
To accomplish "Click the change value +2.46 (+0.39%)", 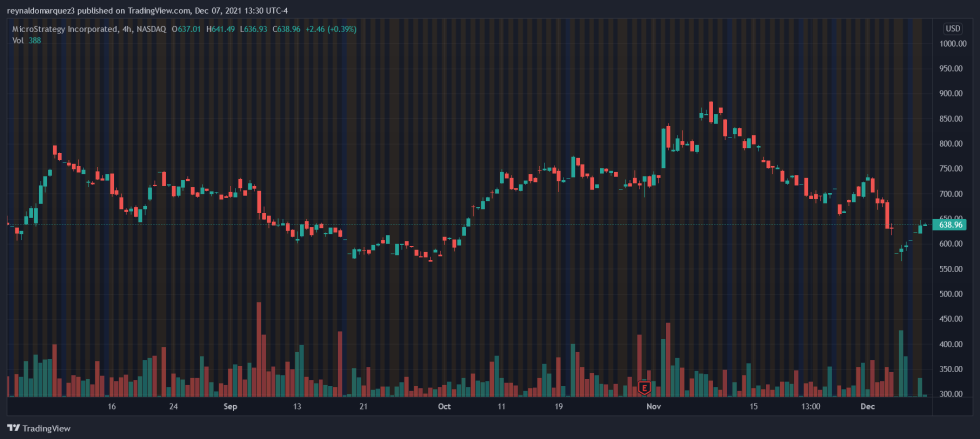I will click(x=331, y=29).
